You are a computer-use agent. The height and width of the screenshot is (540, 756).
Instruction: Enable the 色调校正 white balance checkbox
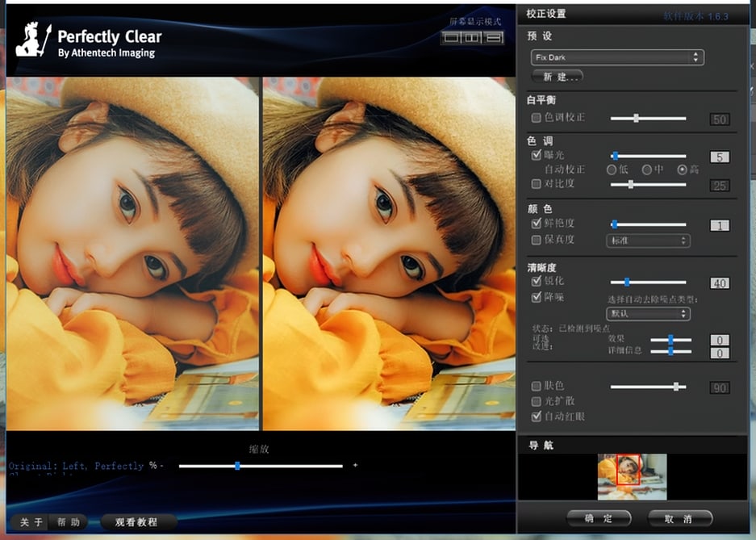536,118
